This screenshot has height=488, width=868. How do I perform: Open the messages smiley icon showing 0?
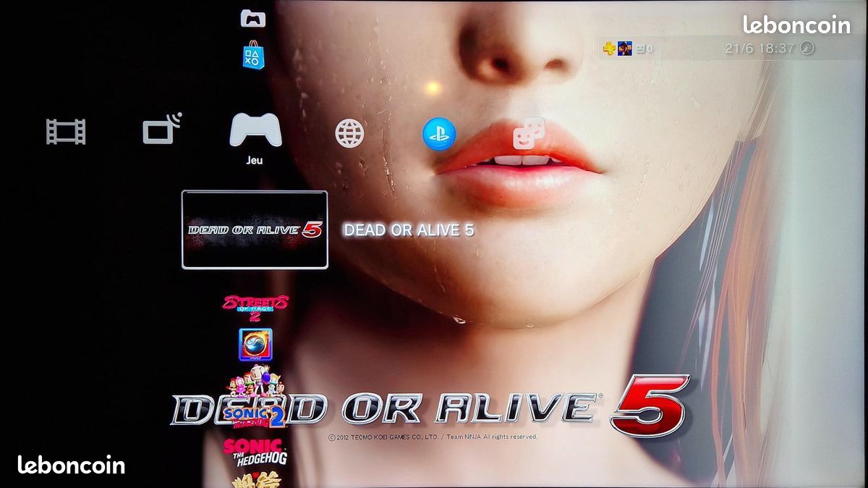point(644,49)
